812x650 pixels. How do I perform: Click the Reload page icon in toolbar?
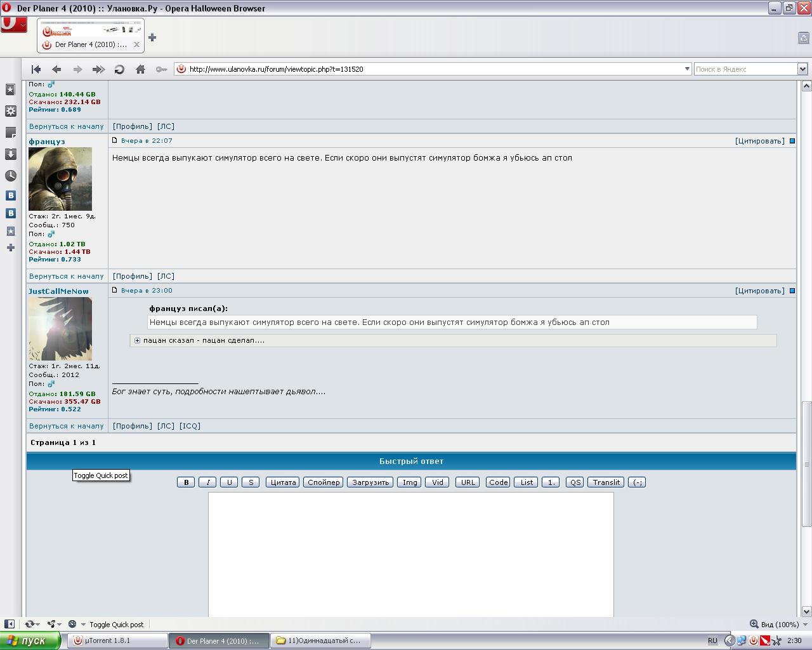click(119, 69)
